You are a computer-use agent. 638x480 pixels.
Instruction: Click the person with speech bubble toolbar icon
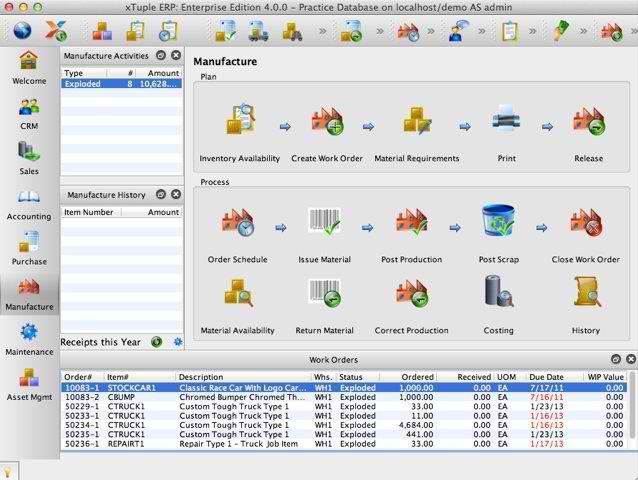pos(458,31)
